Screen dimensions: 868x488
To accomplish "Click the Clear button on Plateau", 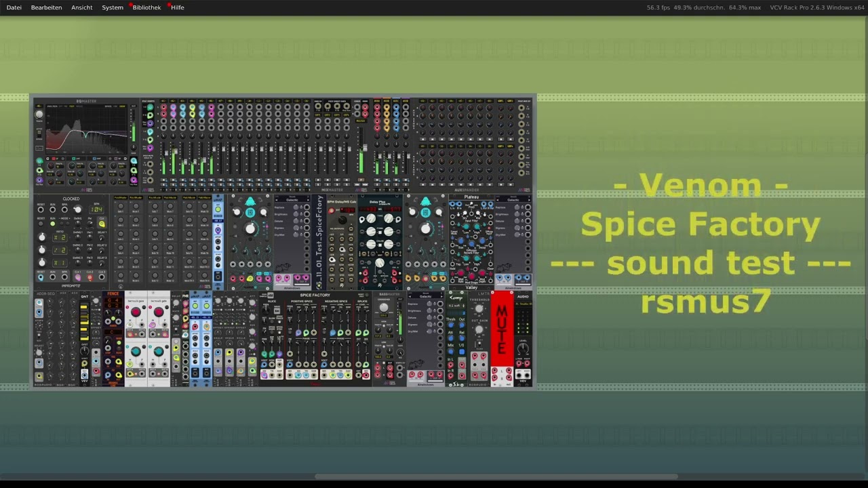I will click(490, 274).
